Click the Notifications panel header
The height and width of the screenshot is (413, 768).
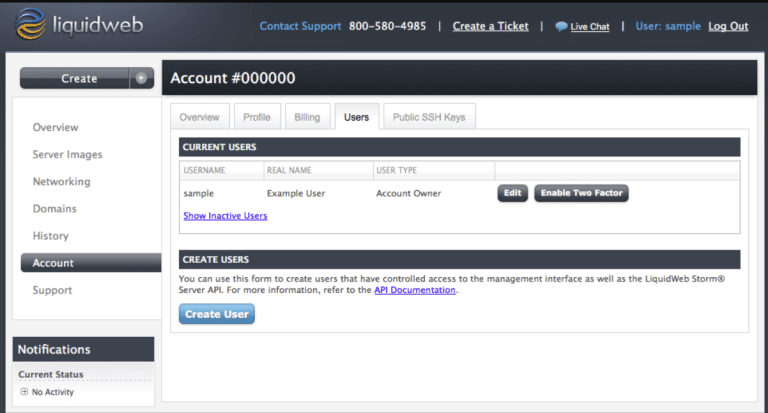(83, 349)
